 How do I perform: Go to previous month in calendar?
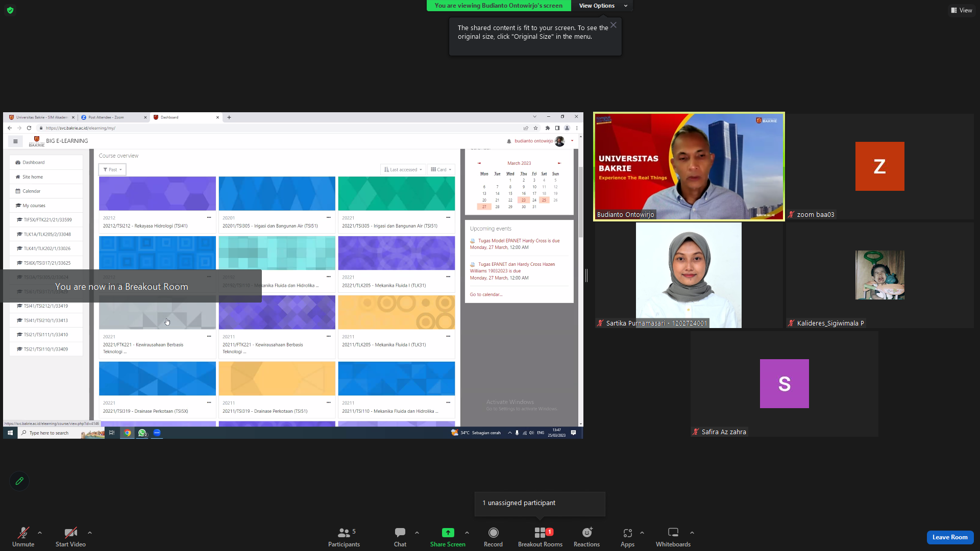pos(479,163)
